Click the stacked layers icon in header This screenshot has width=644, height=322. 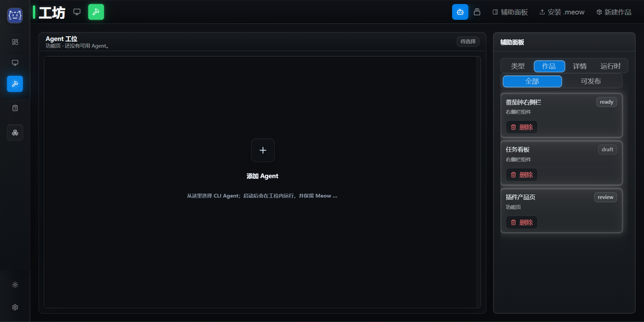click(477, 12)
